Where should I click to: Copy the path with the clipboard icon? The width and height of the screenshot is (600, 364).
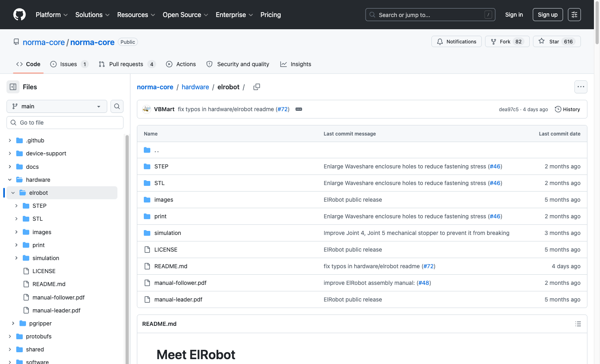pos(257,87)
